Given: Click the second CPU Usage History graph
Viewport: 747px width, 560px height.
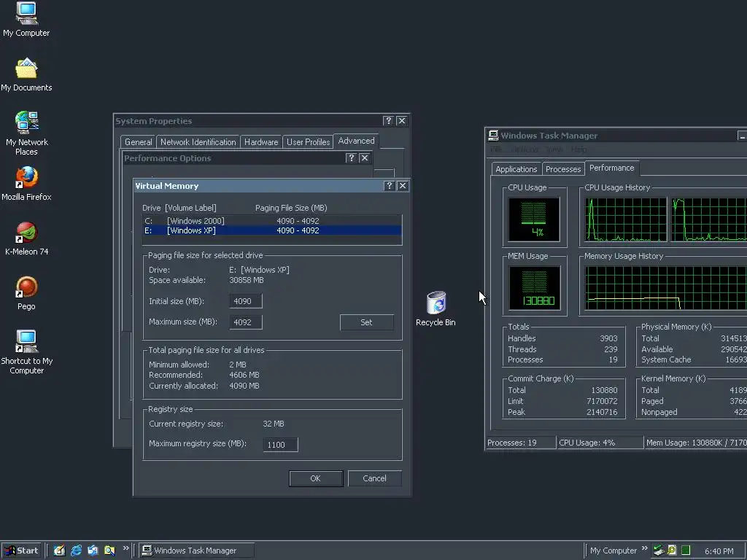Looking at the screenshot, I should click(709, 219).
